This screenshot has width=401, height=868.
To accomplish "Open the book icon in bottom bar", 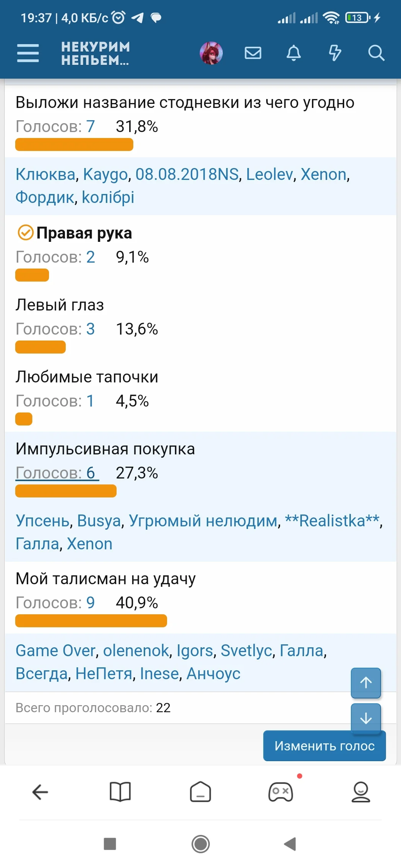I will click(120, 792).
